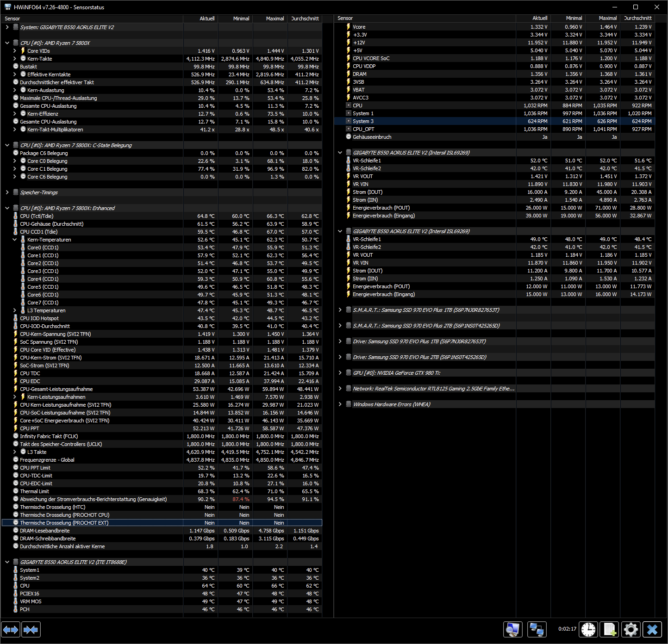668x644 pixels.
Task: Click the Gehäuseeinbruch status icon
Action: (x=348, y=137)
